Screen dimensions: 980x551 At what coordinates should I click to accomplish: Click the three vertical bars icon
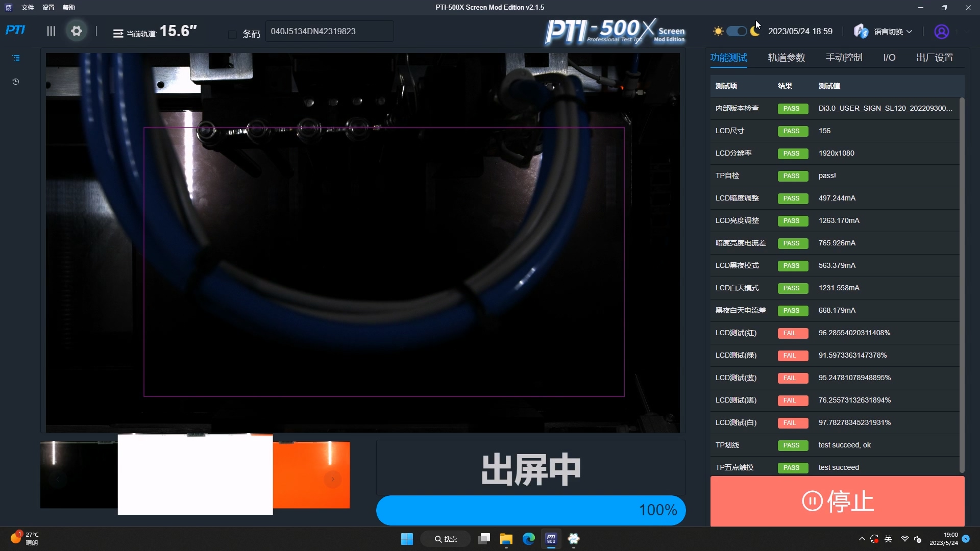[x=51, y=31]
